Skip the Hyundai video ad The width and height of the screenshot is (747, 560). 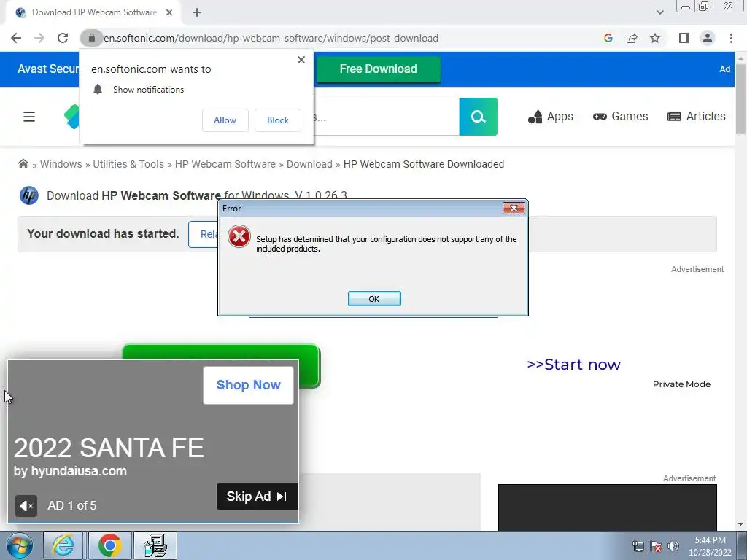pos(258,496)
